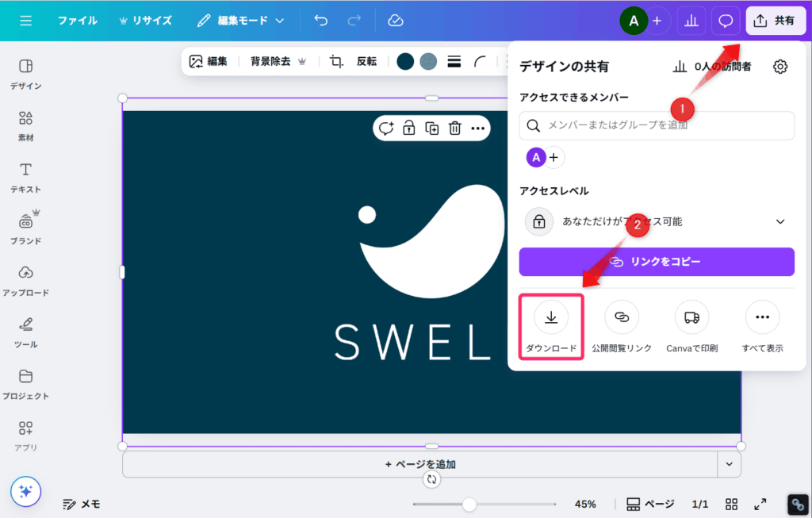This screenshot has width=812, height=518.
Task: Open the green A account avatar
Action: click(x=634, y=21)
